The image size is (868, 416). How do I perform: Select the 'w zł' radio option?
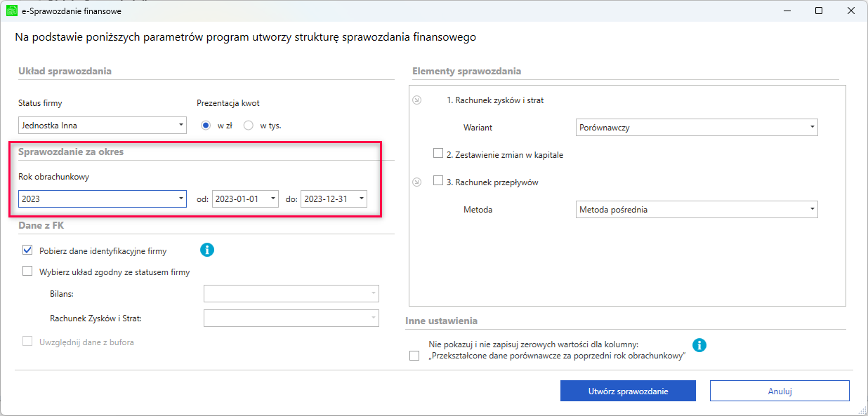(206, 126)
